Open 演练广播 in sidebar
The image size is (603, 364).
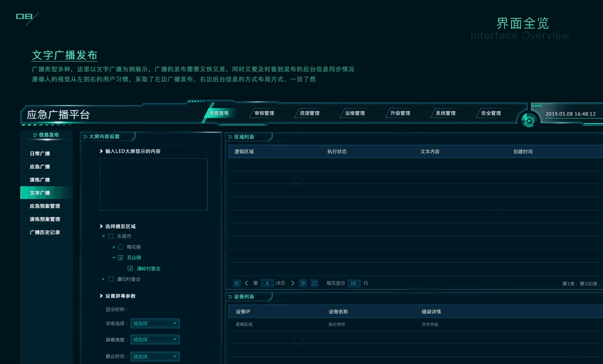pos(46,180)
